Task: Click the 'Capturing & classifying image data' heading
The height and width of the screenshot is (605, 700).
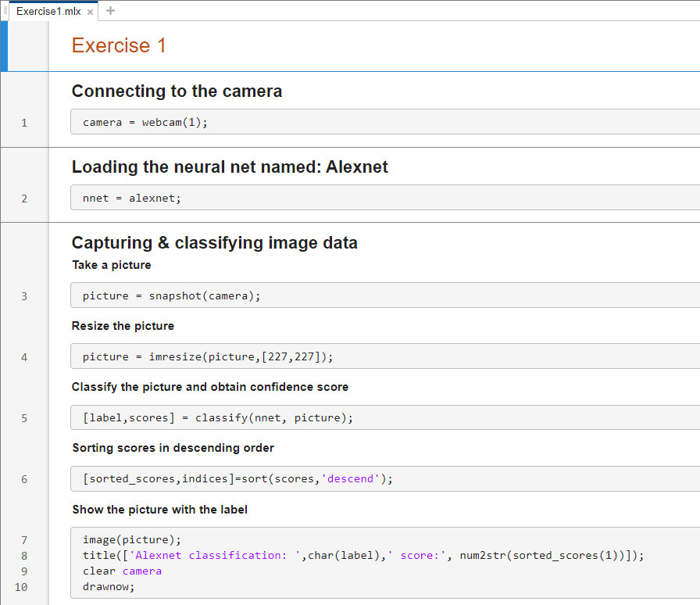Action: click(214, 242)
